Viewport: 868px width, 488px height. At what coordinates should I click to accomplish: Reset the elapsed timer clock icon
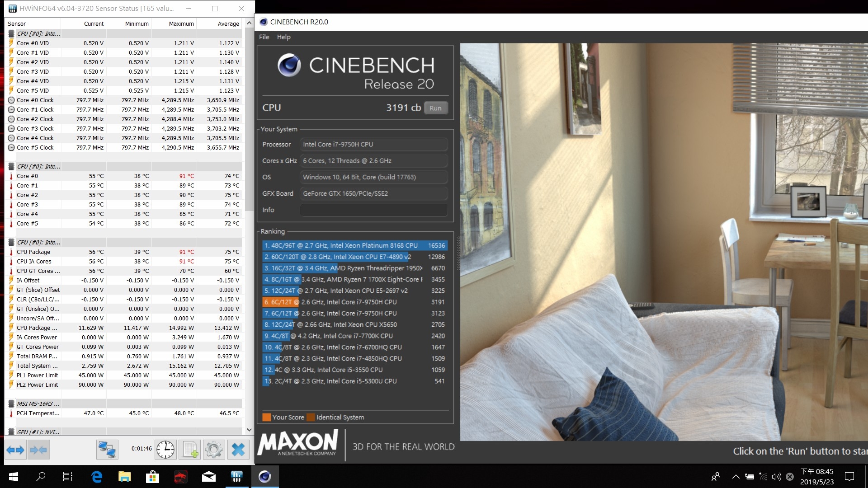165,450
